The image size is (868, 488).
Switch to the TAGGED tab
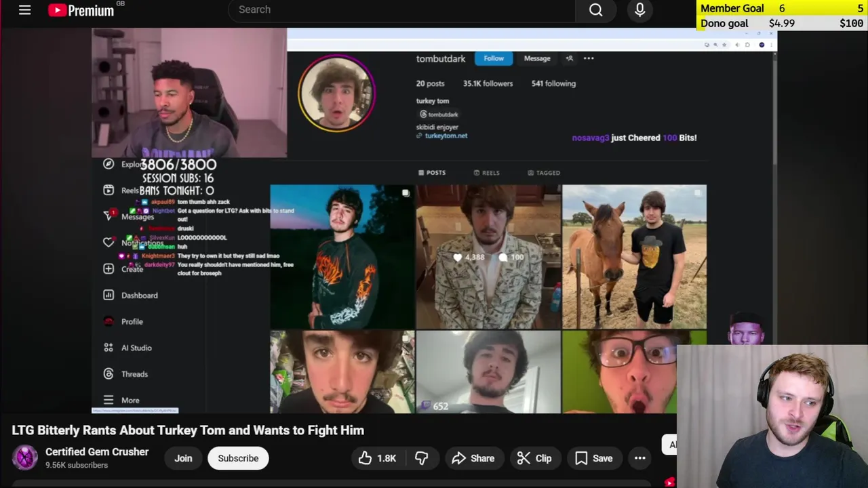coord(544,173)
